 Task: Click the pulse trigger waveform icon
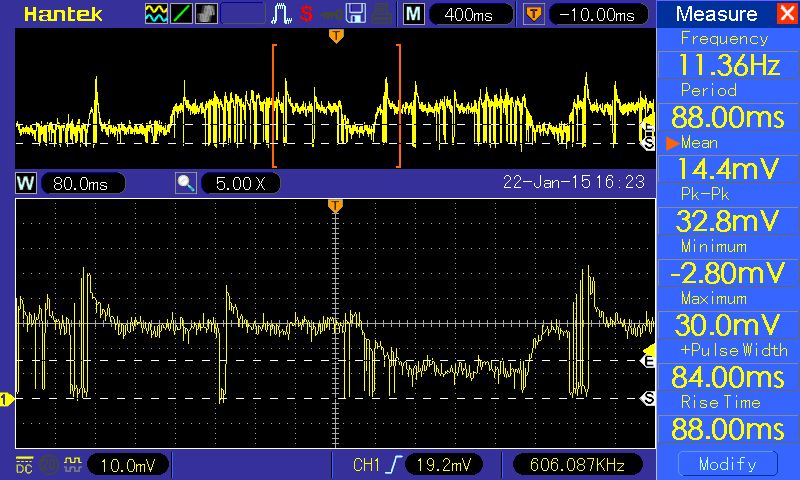tap(281, 14)
